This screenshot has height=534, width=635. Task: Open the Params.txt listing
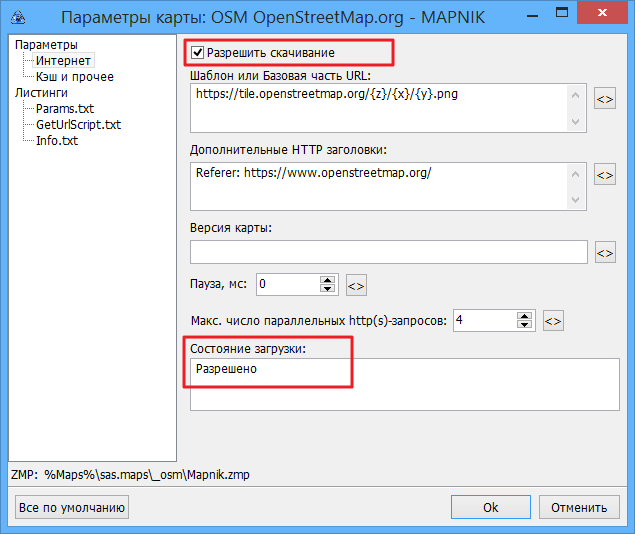pyautogui.click(x=66, y=109)
